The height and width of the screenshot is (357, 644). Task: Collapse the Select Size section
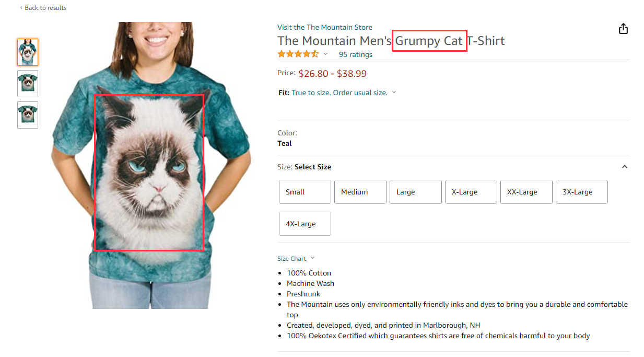click(x=625, y=166)
